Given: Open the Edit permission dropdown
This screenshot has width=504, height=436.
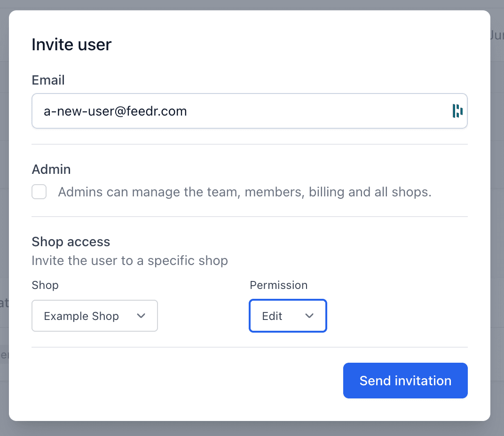Looking at the screenshot, I should coord(287,316).
